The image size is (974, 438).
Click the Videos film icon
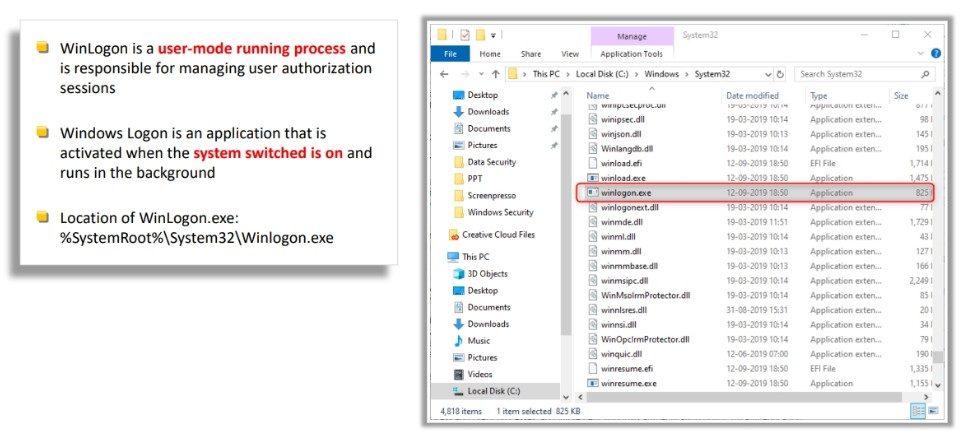(x=458, y=375)
